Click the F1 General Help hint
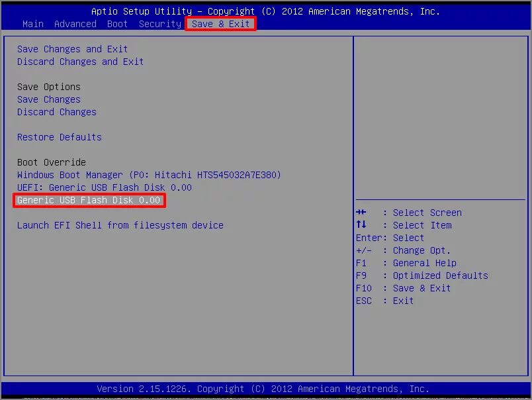The image size is (532, 400). [x=406, y=263]
